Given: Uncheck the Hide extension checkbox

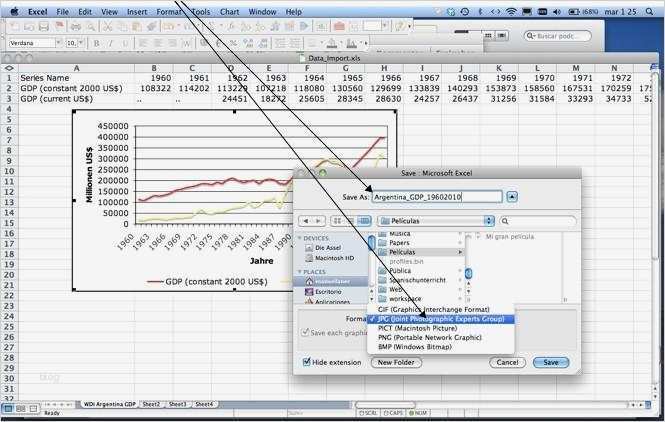Looking at the screenshot, I should tap(306, 362).
